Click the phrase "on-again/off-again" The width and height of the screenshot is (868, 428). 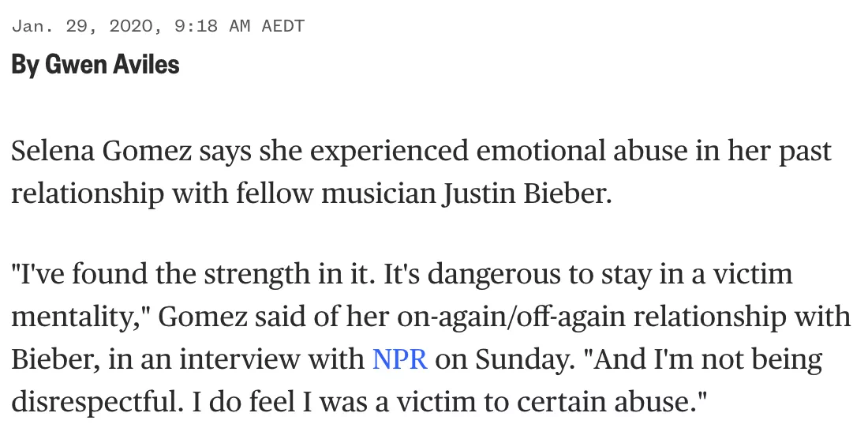pos(511,317)
